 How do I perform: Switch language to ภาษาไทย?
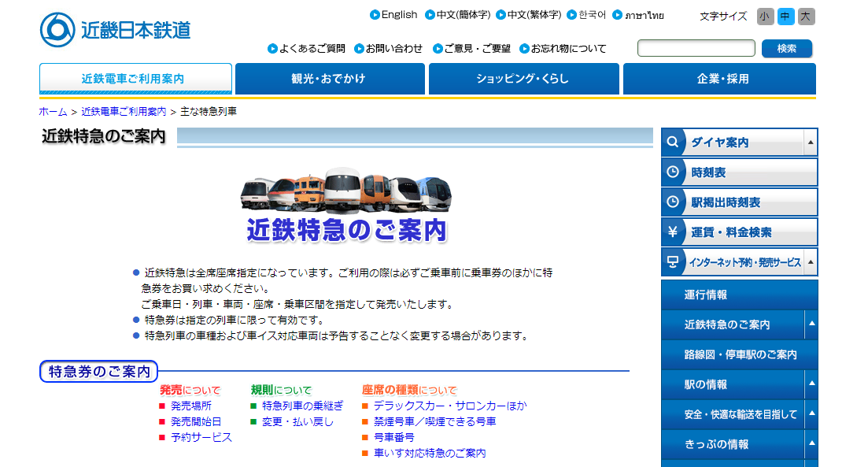(644, 15)
